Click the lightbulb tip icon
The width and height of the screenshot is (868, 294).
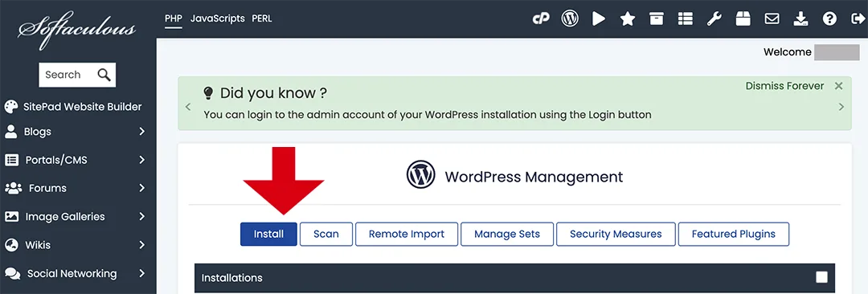tap(208, 92)
